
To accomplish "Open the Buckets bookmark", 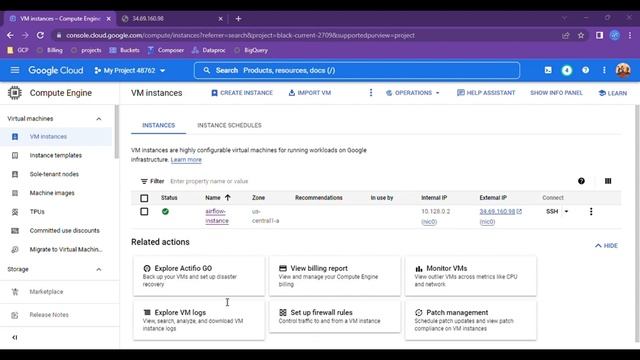I will [124, 50].
